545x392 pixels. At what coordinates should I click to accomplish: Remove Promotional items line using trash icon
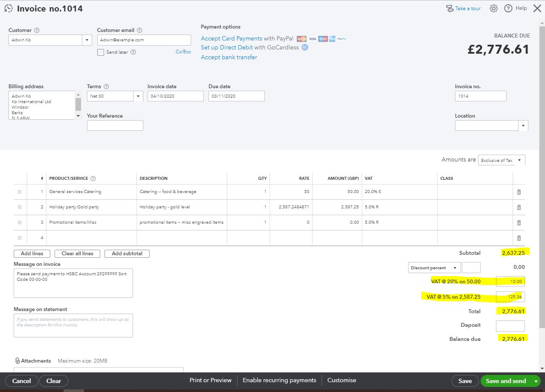pyautogui.click(x=519, y=223)
